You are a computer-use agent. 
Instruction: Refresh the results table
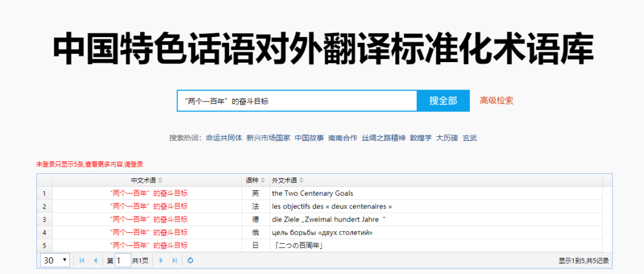pos(190,260)
